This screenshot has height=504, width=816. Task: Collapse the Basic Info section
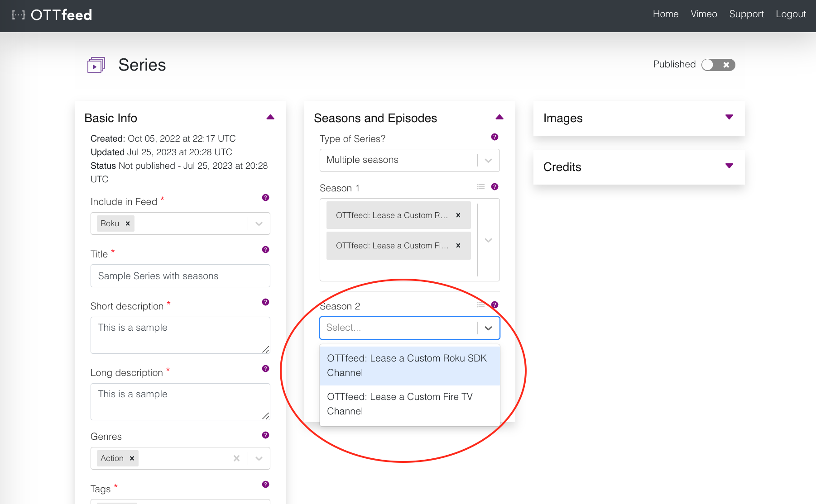pos(270,117)
